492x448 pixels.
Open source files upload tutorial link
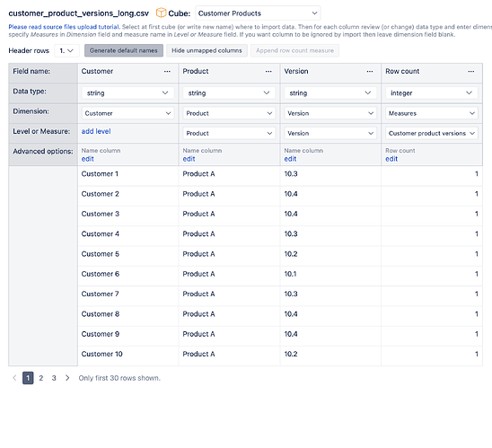click(64, 27)
